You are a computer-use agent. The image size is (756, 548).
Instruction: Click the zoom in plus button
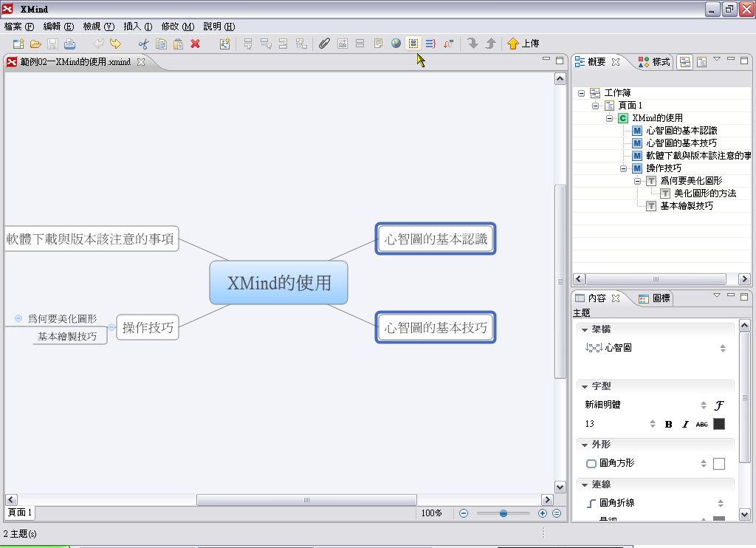pyautogui.click(x=543, y=513)
